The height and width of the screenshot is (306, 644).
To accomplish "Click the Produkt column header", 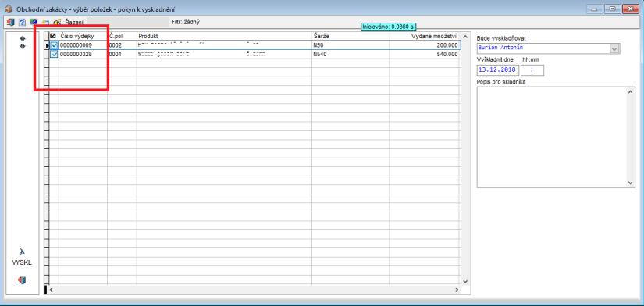I will pyautogui.click(x=224, y=37).
